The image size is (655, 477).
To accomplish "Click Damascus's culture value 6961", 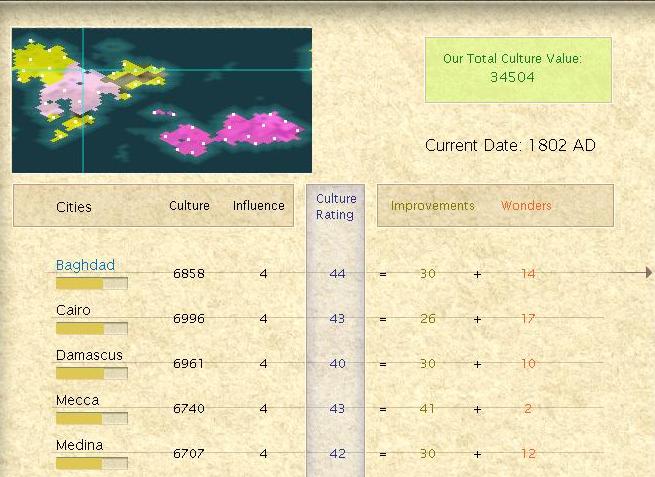I will [x=189, y=363].
